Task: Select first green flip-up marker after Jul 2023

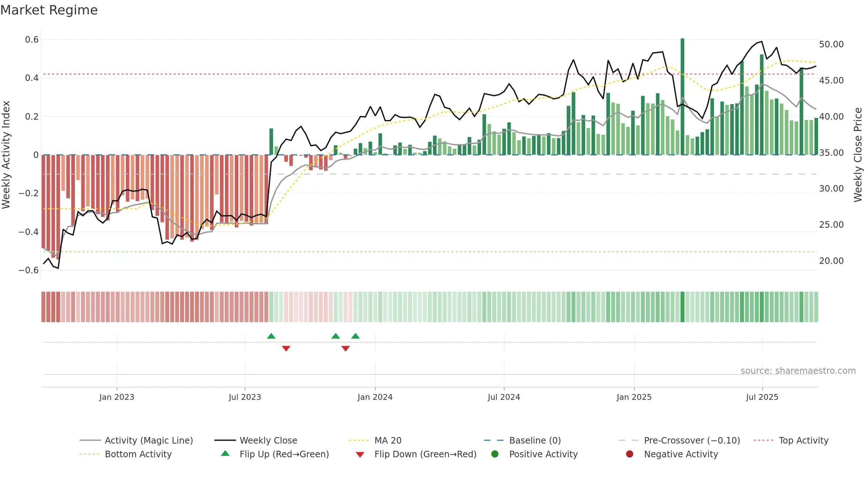Action: click(271, 336)
